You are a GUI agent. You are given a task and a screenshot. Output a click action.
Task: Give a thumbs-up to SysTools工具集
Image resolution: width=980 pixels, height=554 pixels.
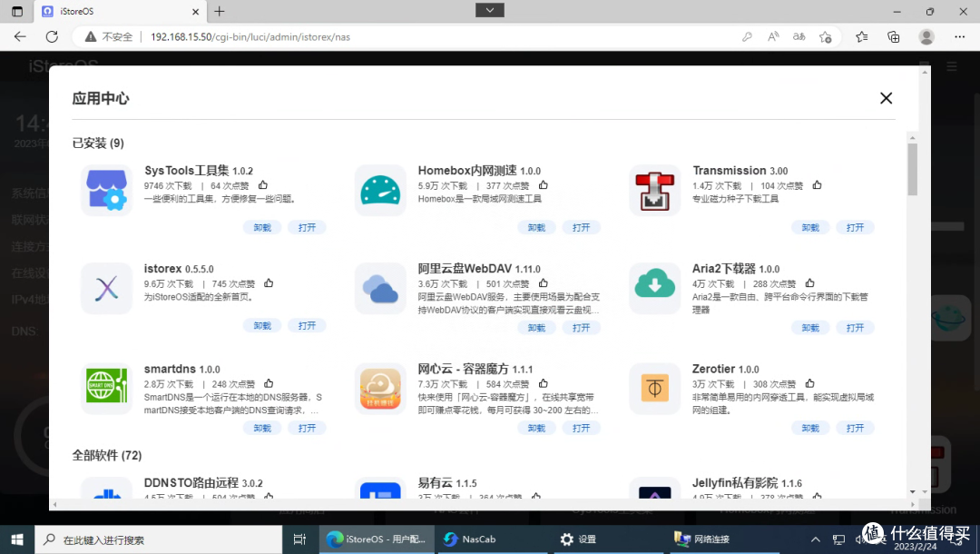pos(262,184)
